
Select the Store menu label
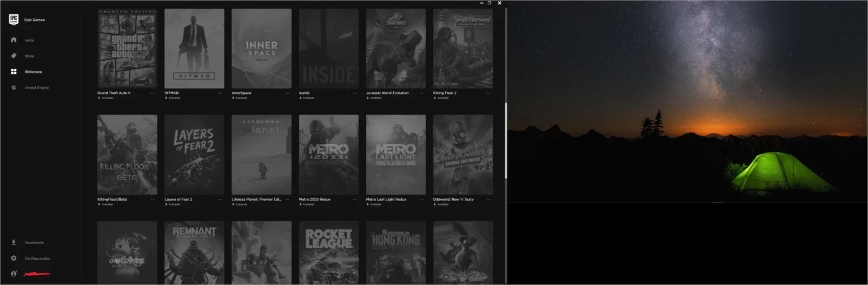(29, 56)
